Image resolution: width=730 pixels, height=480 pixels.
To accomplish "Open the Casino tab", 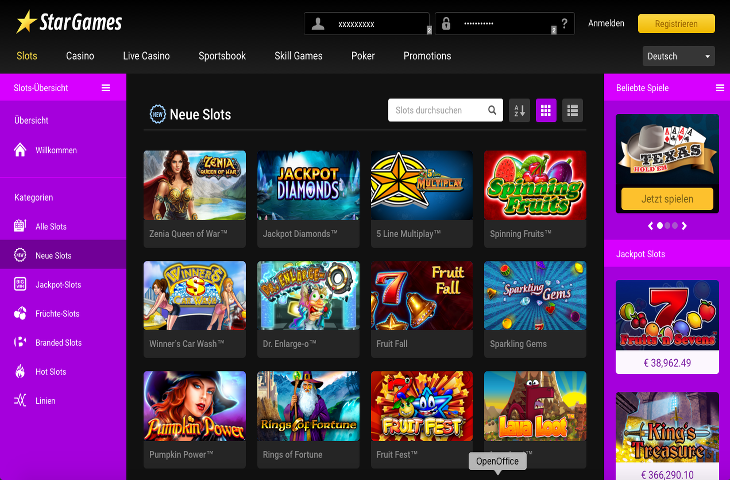I will pos(80,56).
